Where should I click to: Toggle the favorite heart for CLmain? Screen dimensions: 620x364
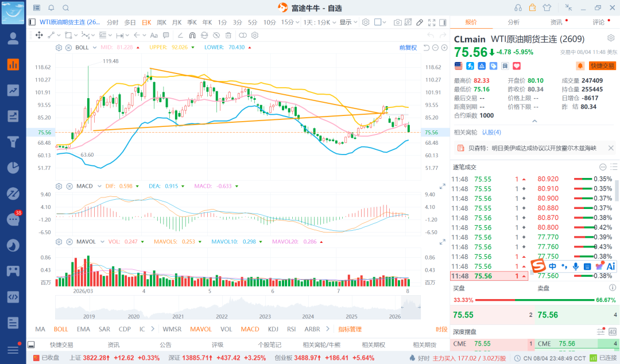pos(517,65)
